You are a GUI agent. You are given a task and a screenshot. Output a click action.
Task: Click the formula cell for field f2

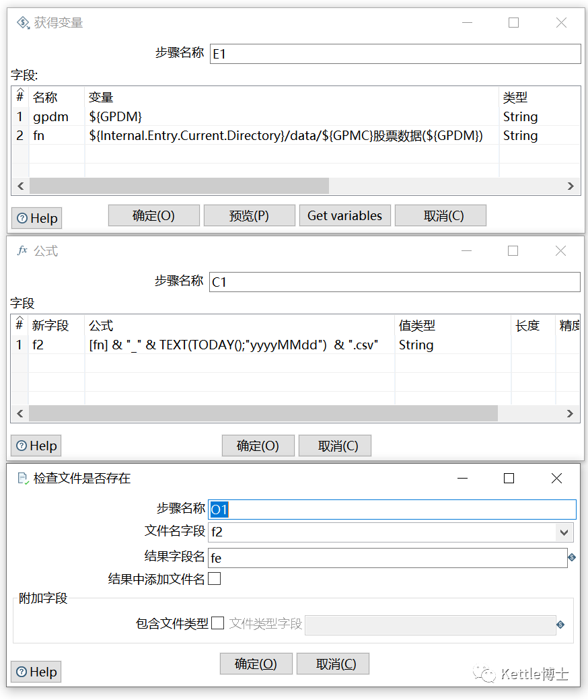pos(239,345)
